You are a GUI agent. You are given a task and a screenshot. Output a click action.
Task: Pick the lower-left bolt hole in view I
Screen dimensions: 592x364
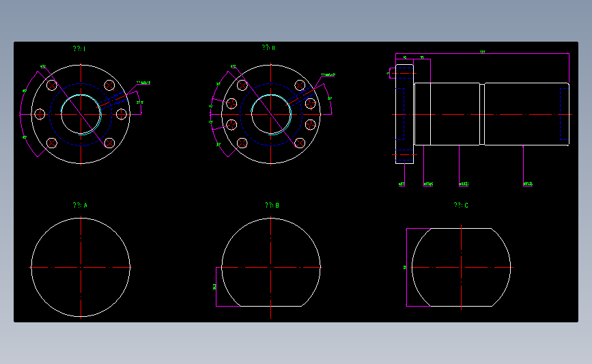coord(52,143)
